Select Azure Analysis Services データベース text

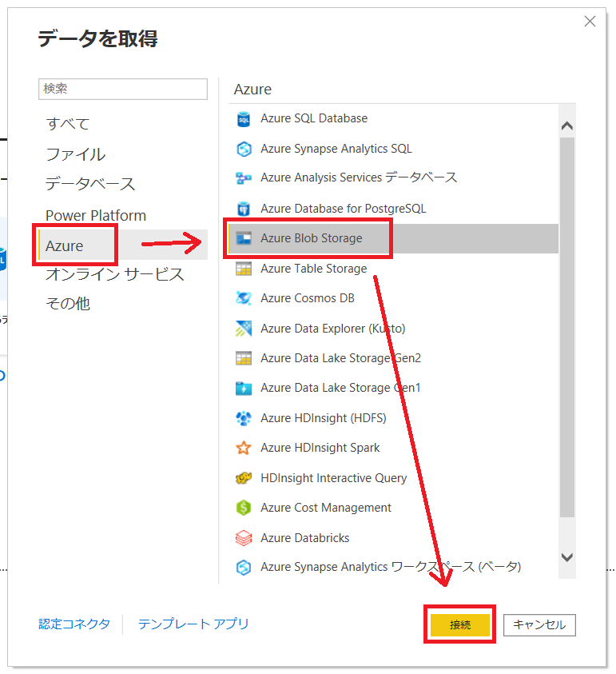[x=359, y=177]
